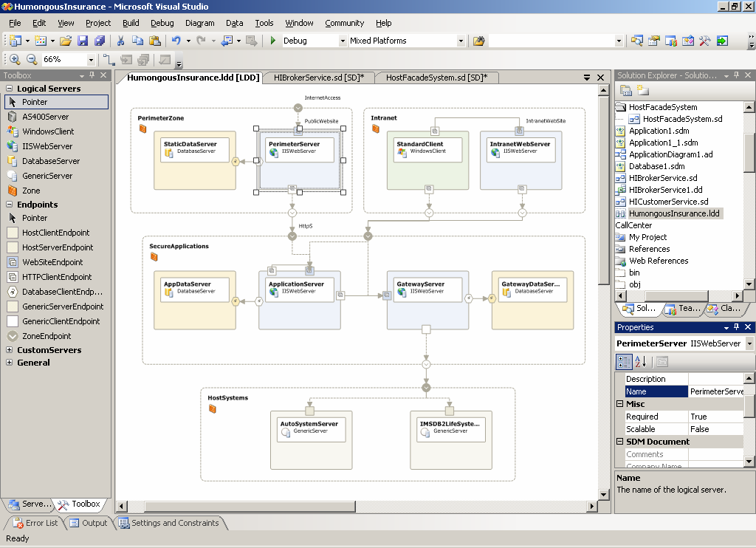Click the Save floppy disk icon
756x548 pixels.
[83, 41]
